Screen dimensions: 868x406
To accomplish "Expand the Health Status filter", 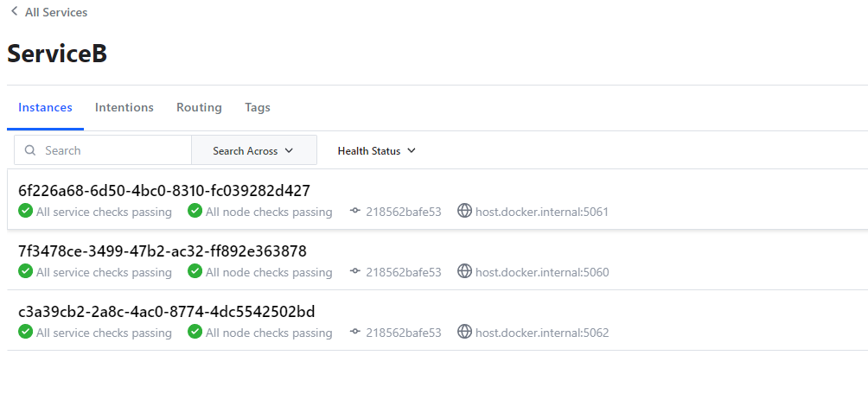I will point(376,150).
